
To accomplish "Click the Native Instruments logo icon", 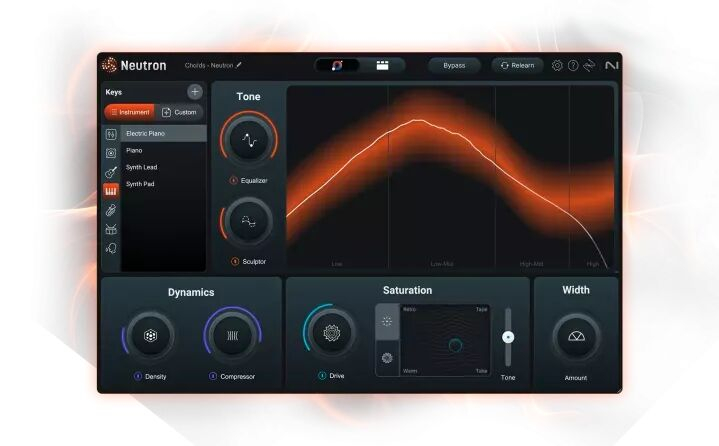I will [611, 65].
